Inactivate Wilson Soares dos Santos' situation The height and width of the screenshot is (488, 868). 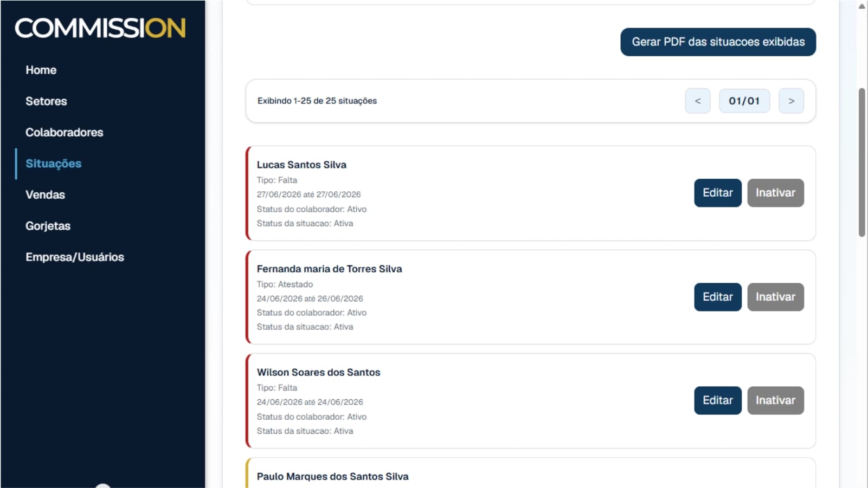coord(775,400)
